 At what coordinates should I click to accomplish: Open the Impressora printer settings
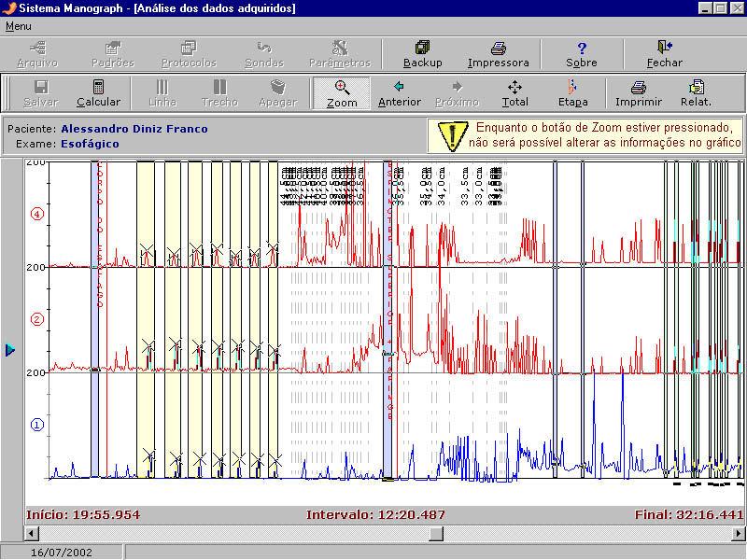pyautogui.click(x=498, y=53)
